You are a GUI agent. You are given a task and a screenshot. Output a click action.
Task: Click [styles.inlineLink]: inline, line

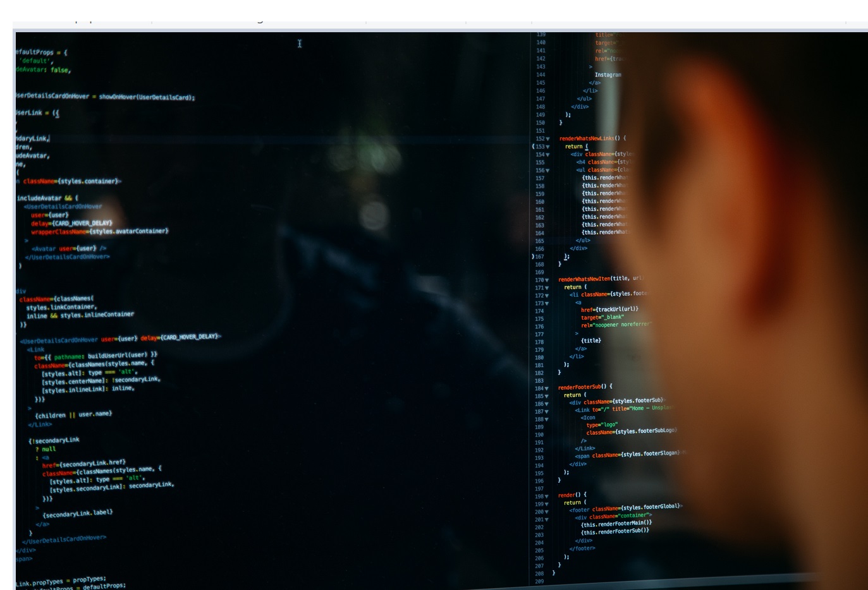coord(88,390)
